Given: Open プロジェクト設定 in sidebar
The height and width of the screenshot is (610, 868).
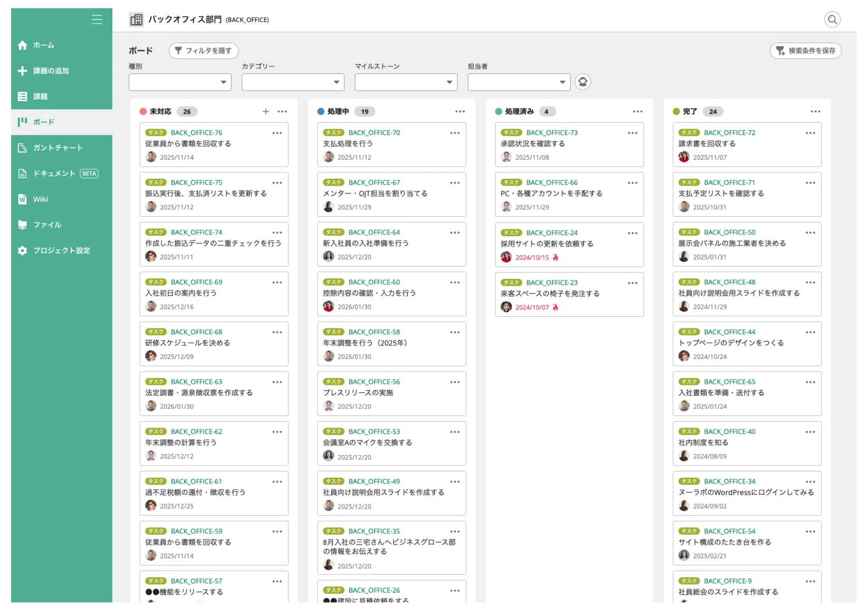Looking at the screenshot, I should [x=62, y=250].
